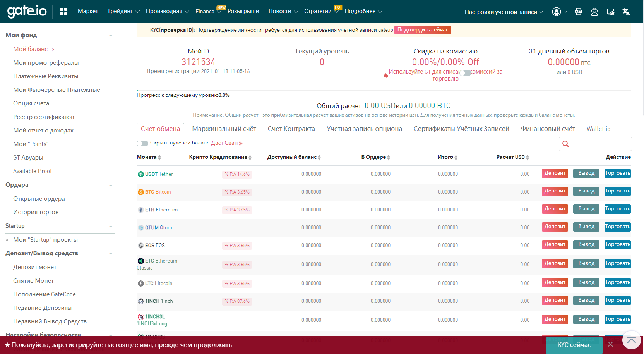Viewport: 644px width, 354px height.
Task: Collapse the Startup sidebar section
Action: [111, 226]
